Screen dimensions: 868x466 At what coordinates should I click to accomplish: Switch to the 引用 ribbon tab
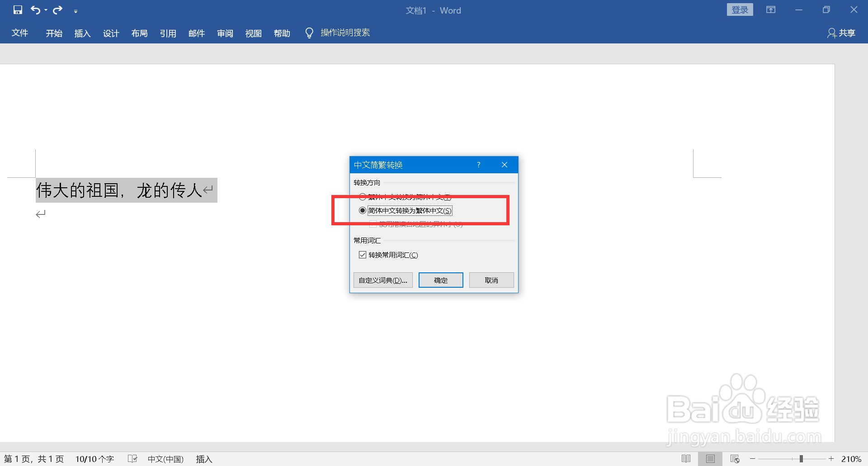(x=168, y=33)
